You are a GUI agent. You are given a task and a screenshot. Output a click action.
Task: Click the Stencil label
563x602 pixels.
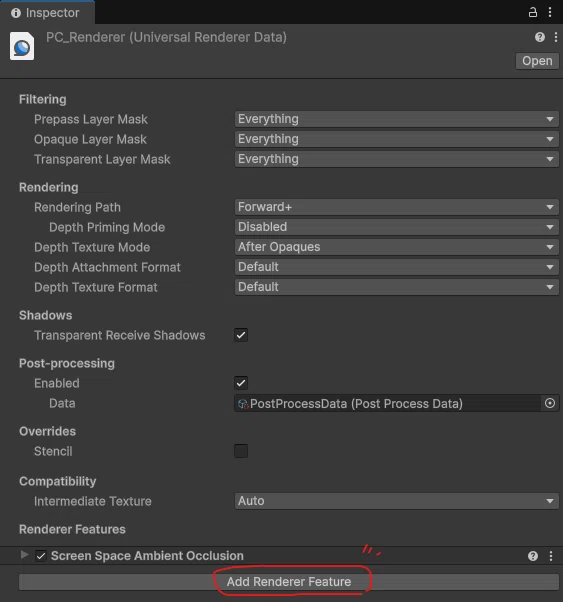click(x=53, y=451)
